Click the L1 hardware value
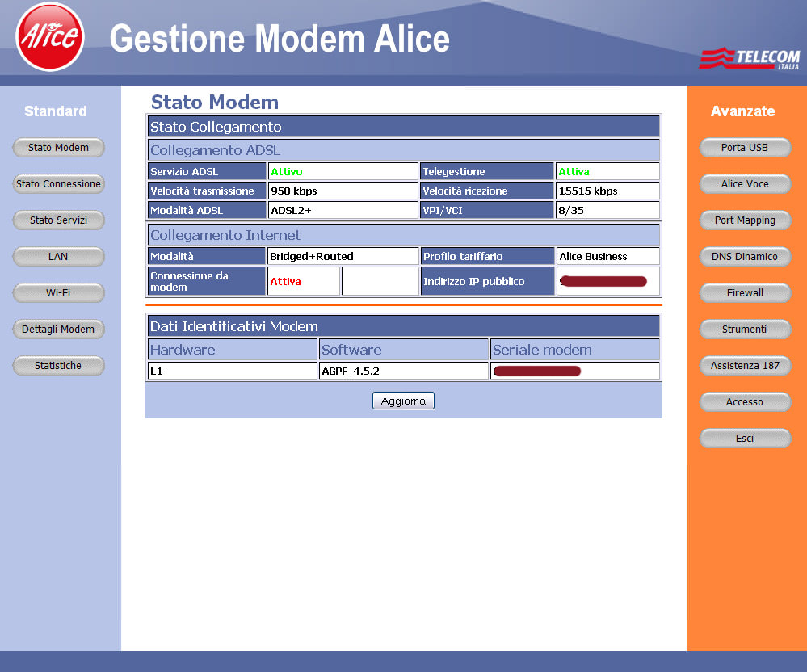 click(x=157, y=371)
